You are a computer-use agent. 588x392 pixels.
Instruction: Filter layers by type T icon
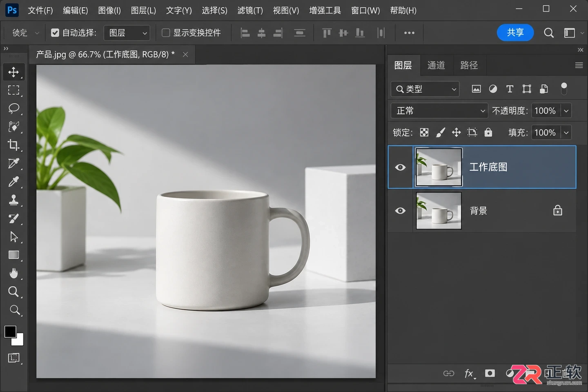pos(510,89)
